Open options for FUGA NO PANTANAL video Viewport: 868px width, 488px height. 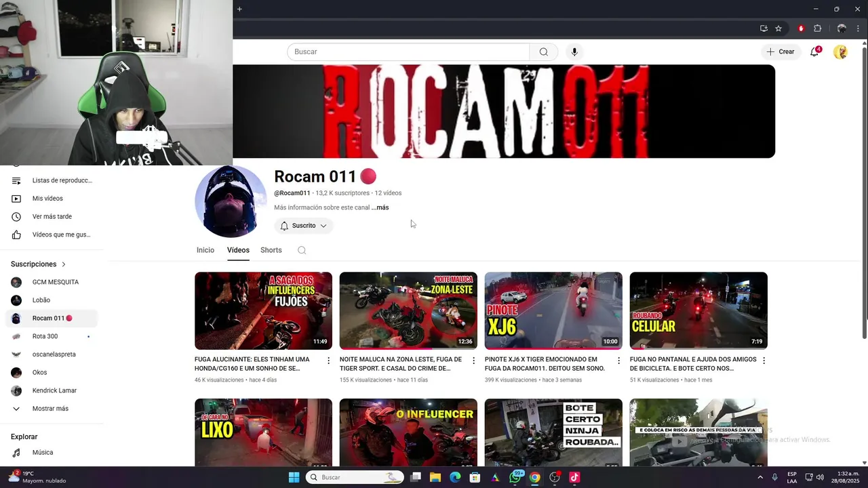764,361
